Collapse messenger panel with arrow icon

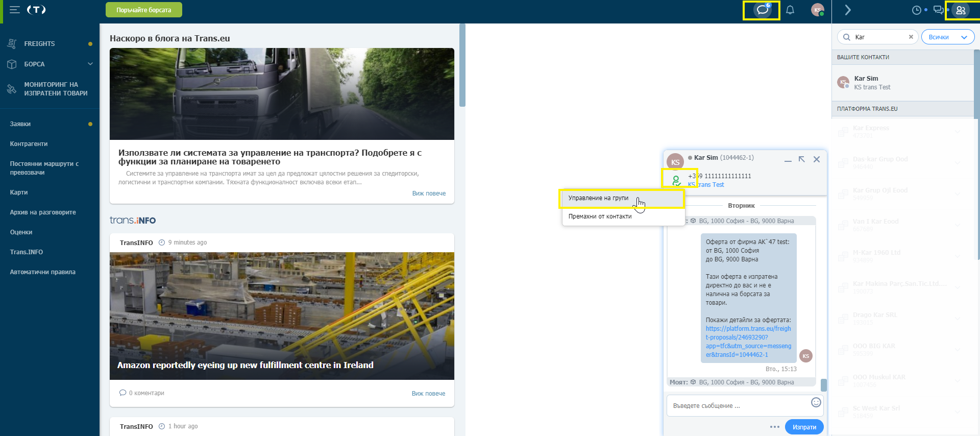[x=848, y=10]
